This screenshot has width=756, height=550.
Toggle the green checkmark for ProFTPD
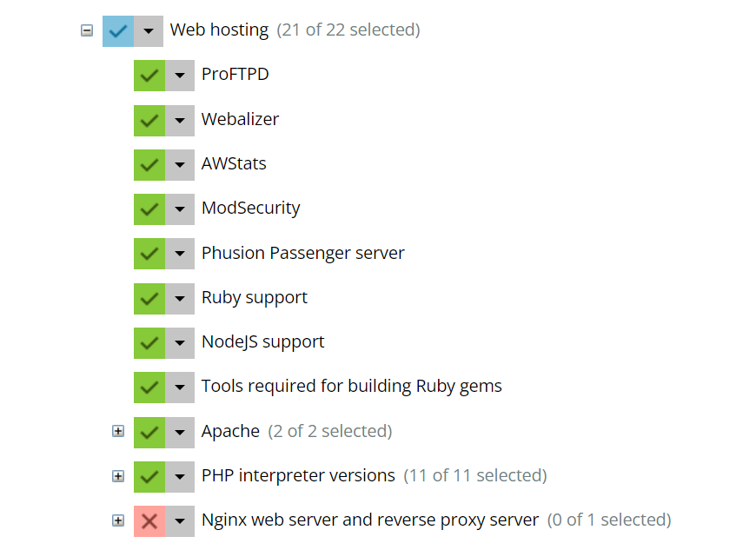click(x=149, y=75)
